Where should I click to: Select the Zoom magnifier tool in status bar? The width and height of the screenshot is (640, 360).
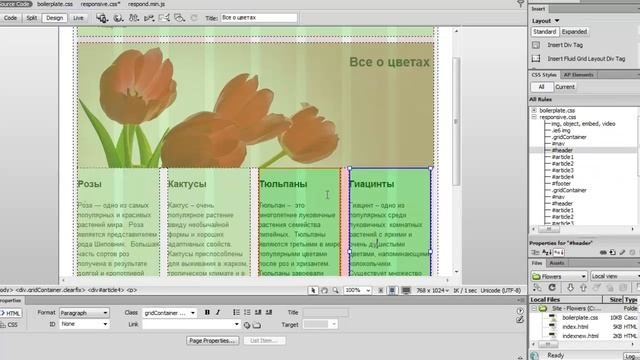click(336, 290)
